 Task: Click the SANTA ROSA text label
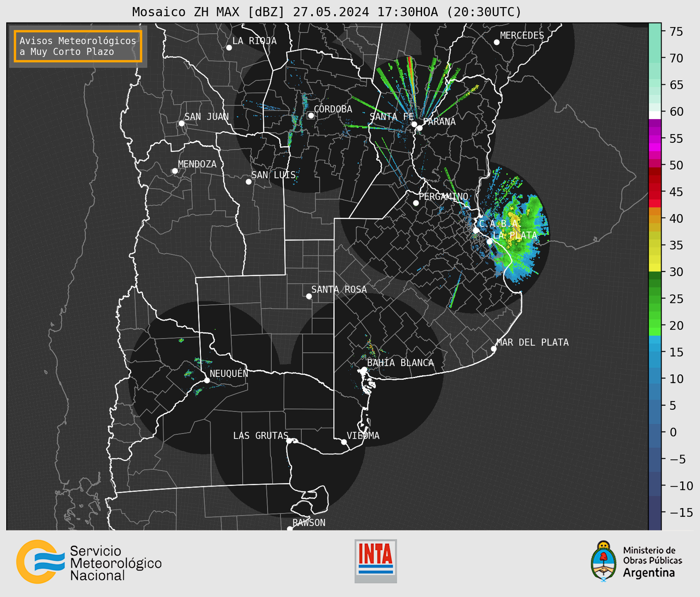click(x=339, y=289)
